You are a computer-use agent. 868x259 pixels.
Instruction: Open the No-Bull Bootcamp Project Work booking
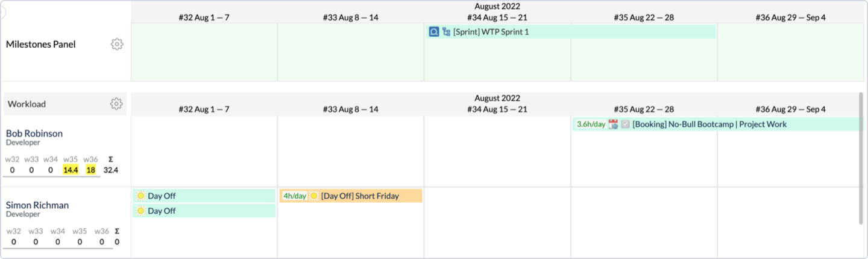pos(709,124)
